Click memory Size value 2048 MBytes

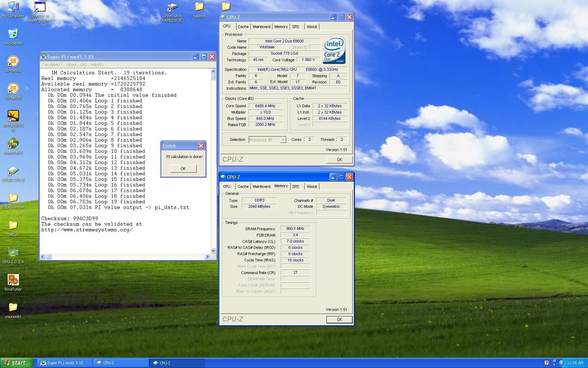pos(259,206)
